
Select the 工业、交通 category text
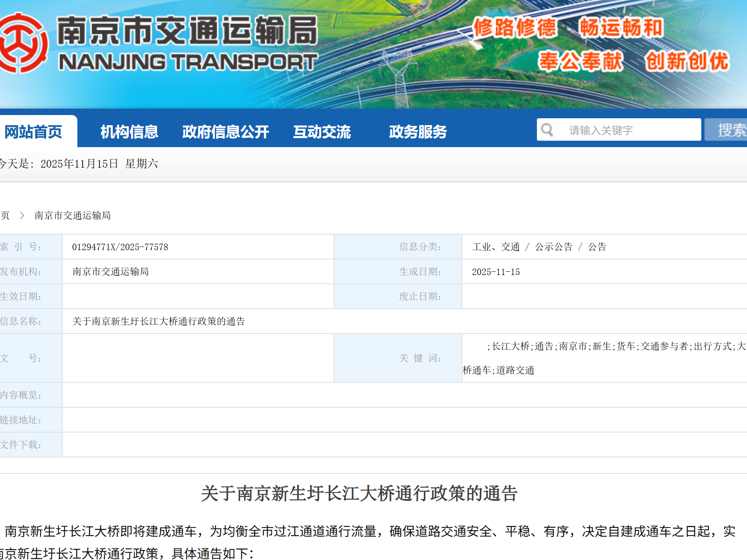click(496, 247)
